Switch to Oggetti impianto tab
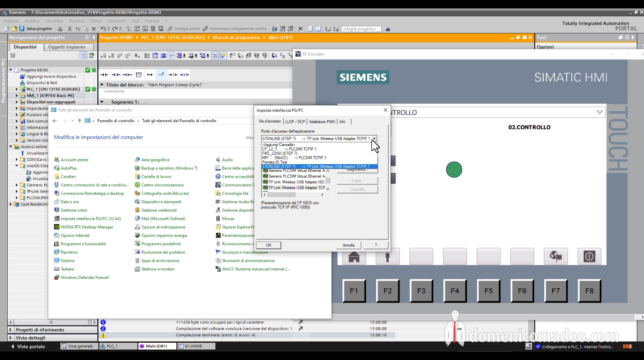The width and height of the screenshot is (644, 360). [67, 47]
